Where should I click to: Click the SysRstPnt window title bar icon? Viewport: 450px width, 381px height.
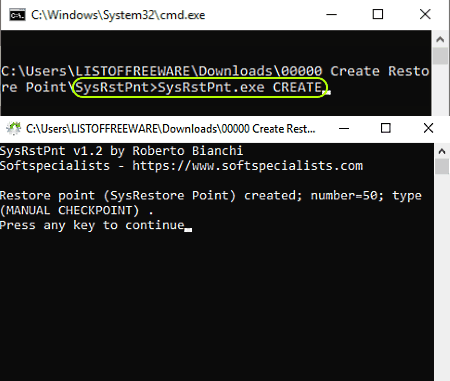point(13,129)
